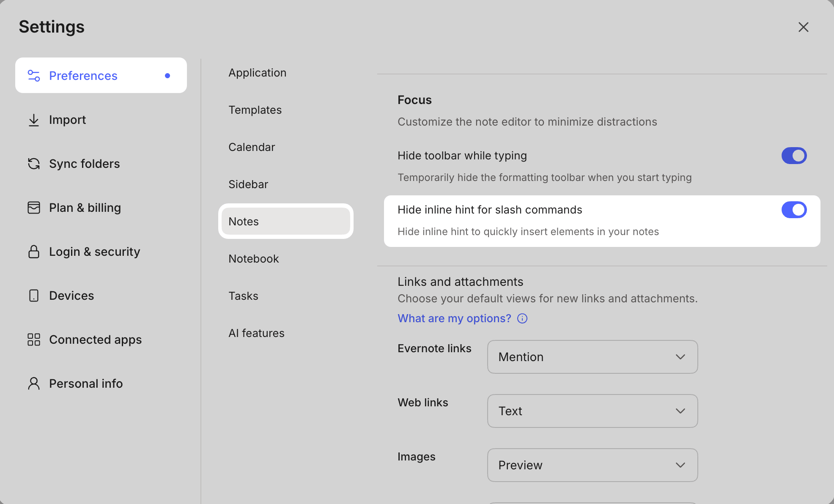Select the AI features settings tab

pos(256,333)
